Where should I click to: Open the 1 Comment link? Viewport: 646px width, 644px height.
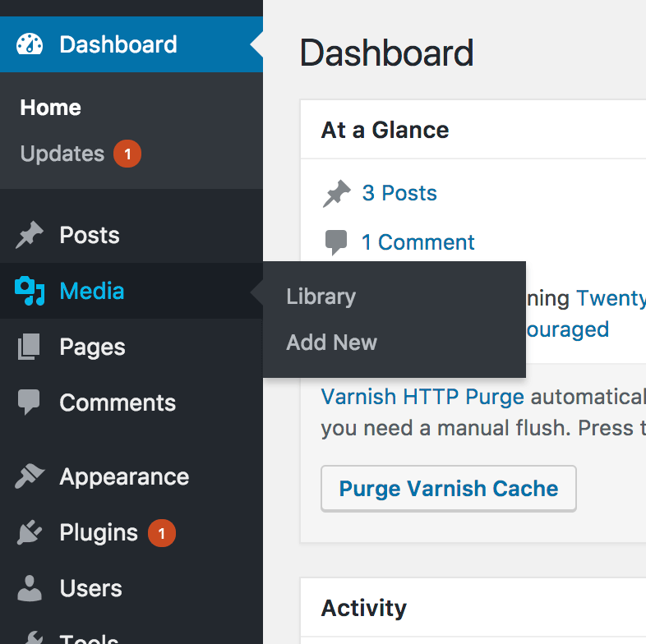418,242
